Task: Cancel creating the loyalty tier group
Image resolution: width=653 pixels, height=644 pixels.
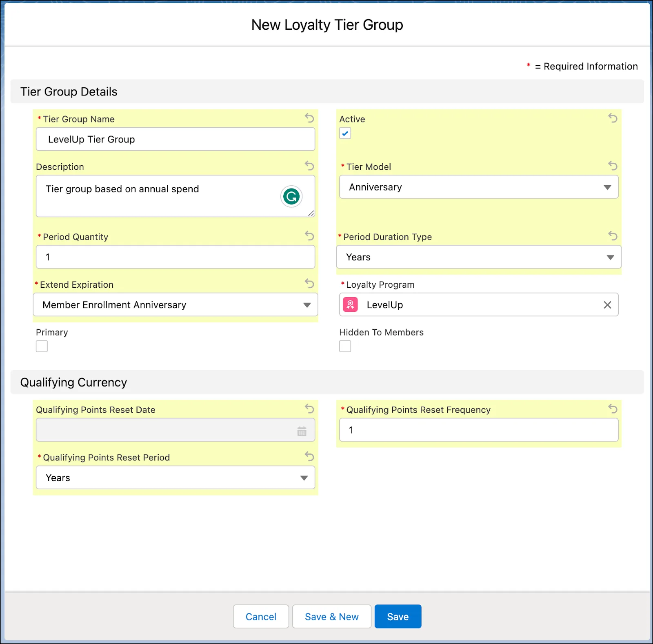Action: (261, 616)
